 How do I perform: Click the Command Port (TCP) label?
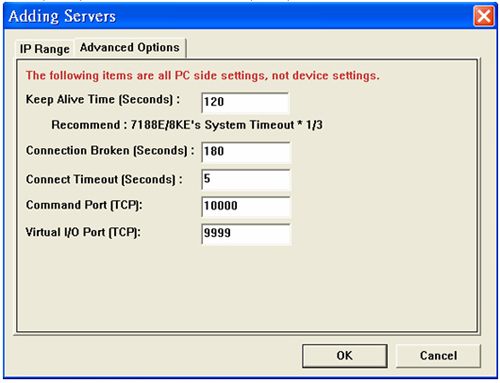pyautogui.click(x=84, y=205)
